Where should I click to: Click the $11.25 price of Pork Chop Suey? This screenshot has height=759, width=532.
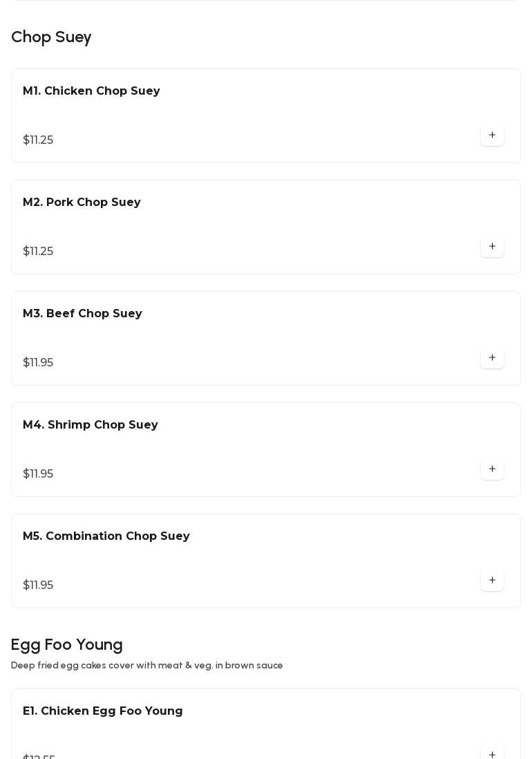click(38, 252)
